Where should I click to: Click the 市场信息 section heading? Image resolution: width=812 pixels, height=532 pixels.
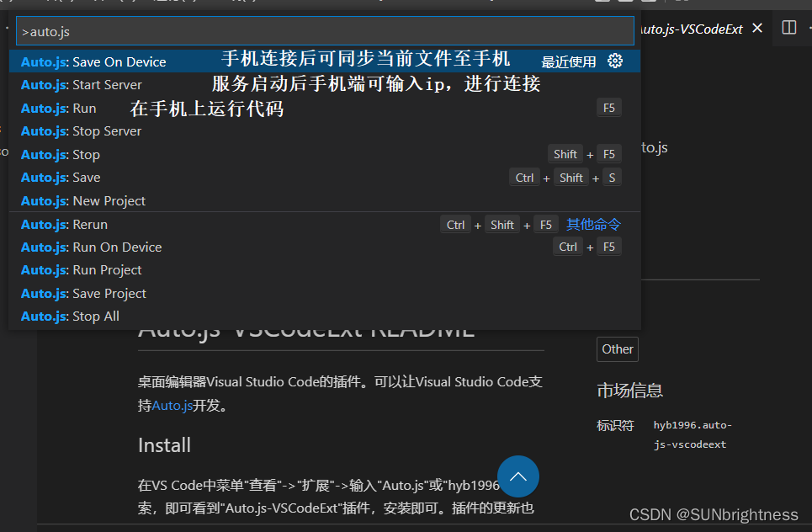point(629,390)
